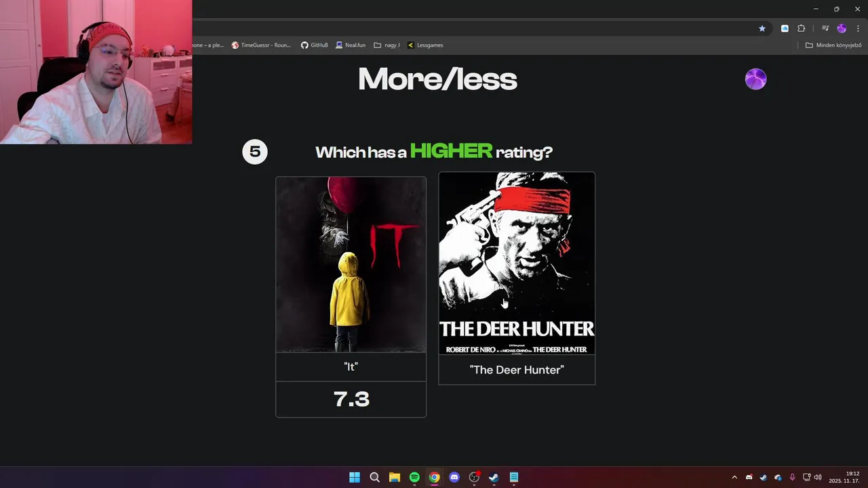Viewport: 868px width, 488px height.
Task: Expand the Minden könyvjelző folder
Action: point(833,45)
